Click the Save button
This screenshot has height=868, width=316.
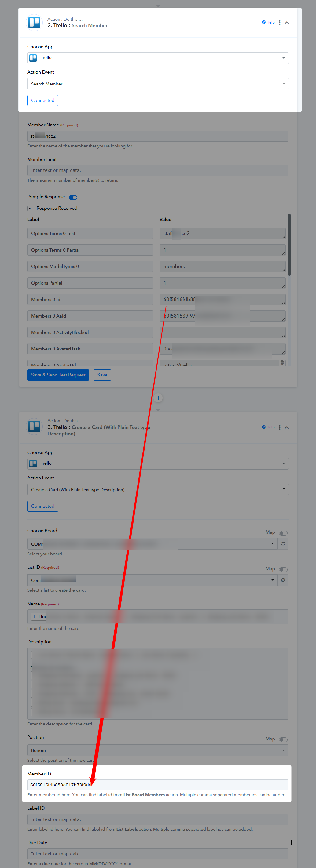tap(102, 375)
